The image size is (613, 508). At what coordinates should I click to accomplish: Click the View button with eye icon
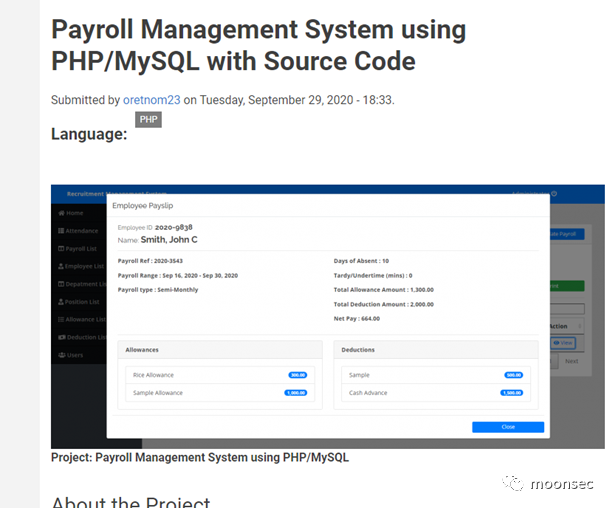[563, 343]
